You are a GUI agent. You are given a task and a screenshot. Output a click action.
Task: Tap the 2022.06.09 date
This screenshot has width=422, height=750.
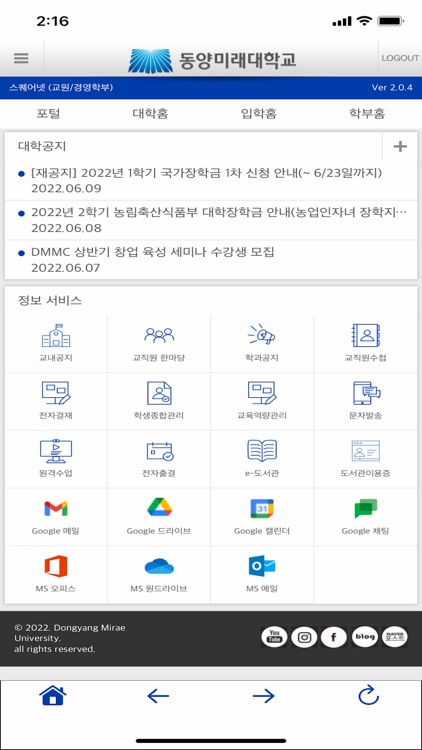coord(66,188)
